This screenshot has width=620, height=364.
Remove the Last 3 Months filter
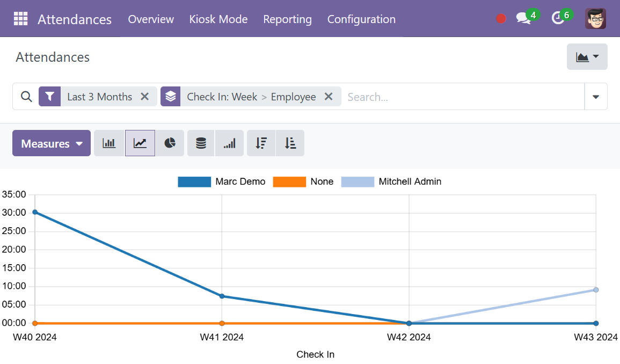pos(144,97)
